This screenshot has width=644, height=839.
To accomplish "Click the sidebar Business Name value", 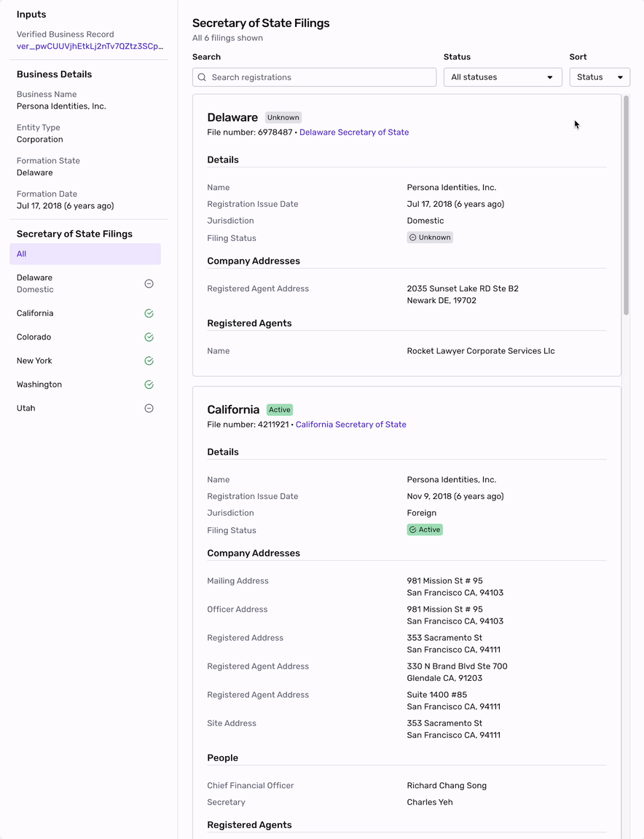I will [62, 106].
